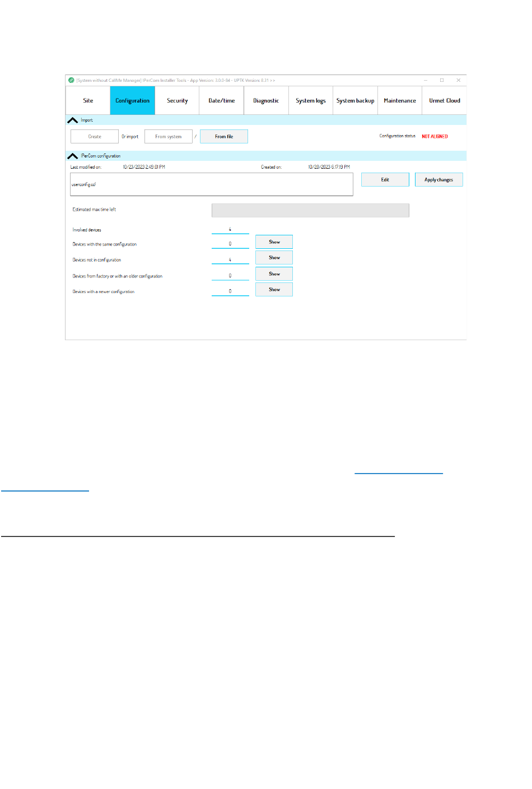Show devices not in configuration
Viewport: 532px width, 789px height.
coord(274,258)
